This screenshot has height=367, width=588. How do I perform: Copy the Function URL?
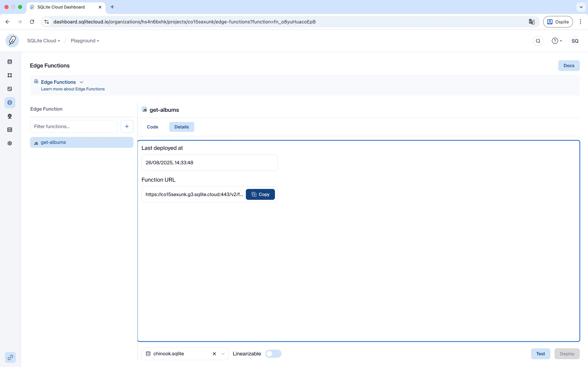(260, 194)
